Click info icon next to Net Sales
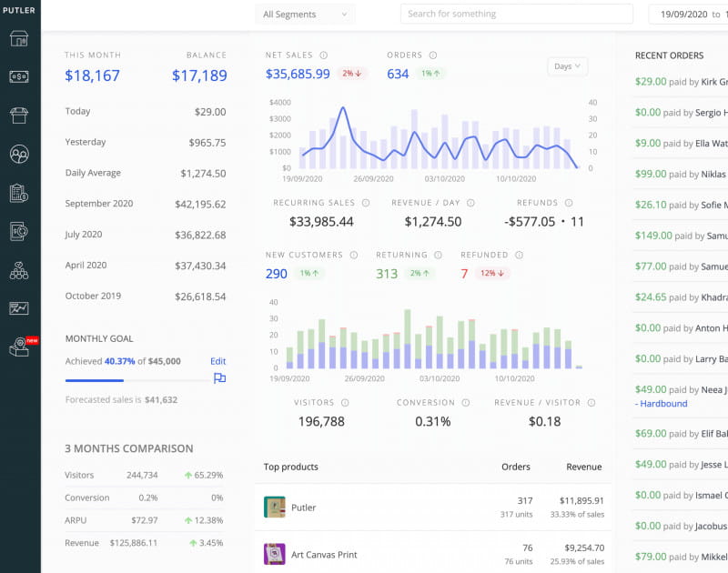Screen dimensions: 728x573 tap(324, 55)
